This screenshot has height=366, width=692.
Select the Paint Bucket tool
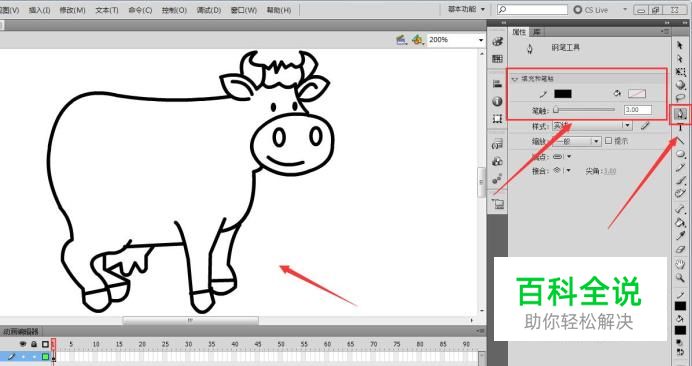pyautogui.click(x=680, y=223)
